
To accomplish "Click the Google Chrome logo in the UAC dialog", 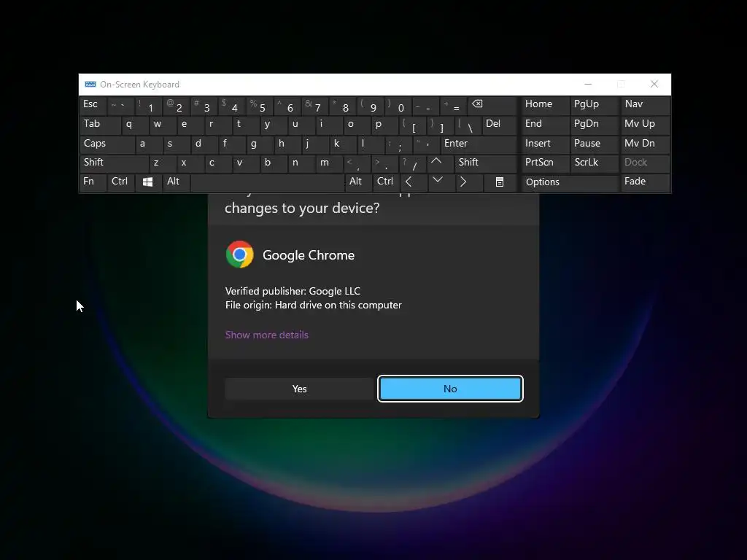I will 239,254.
